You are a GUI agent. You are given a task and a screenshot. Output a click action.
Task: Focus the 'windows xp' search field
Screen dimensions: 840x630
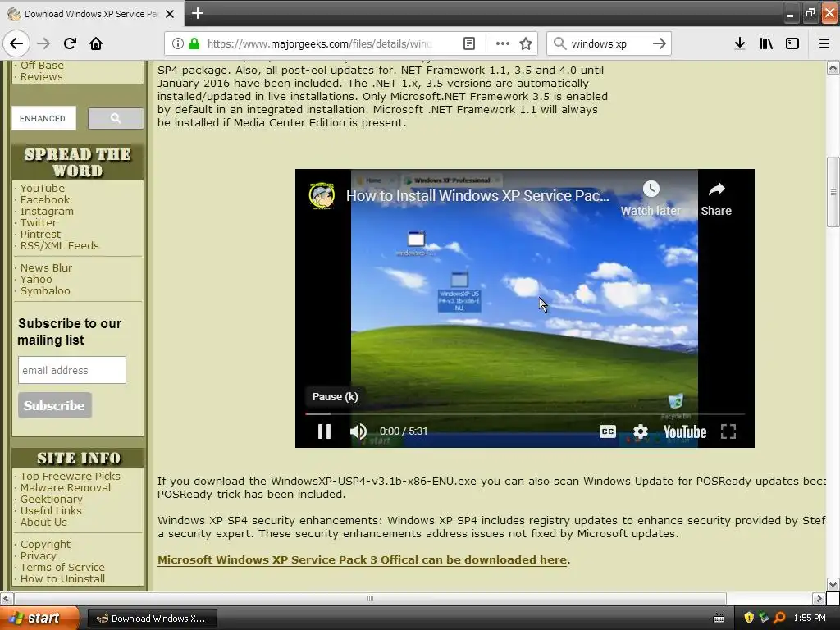pos(608,43)
